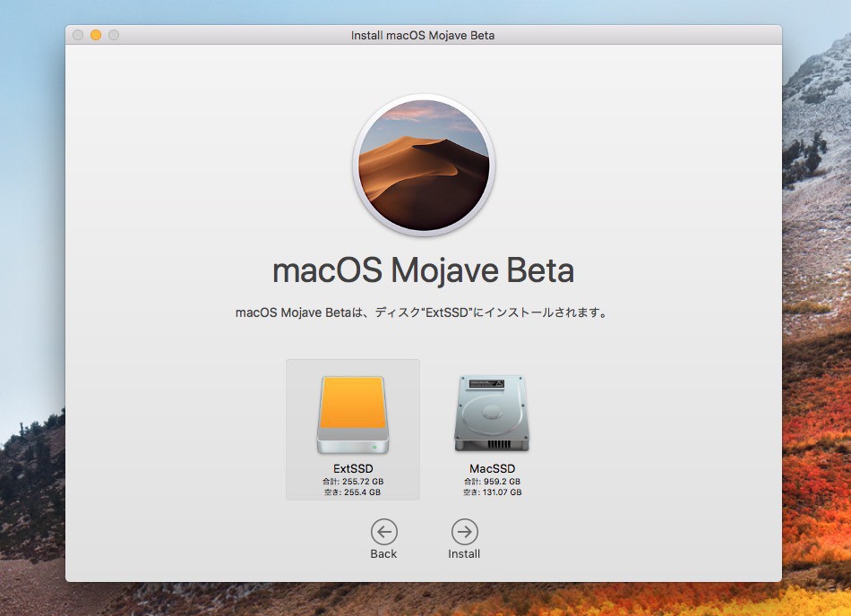Click the Mojave desert dune logo

coord(424,167)
